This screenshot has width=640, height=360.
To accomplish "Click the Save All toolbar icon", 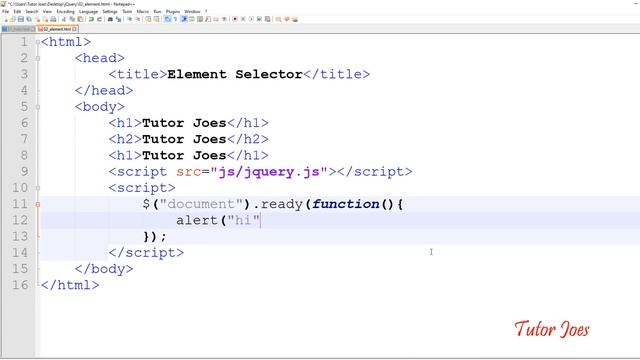I will 29,19.
